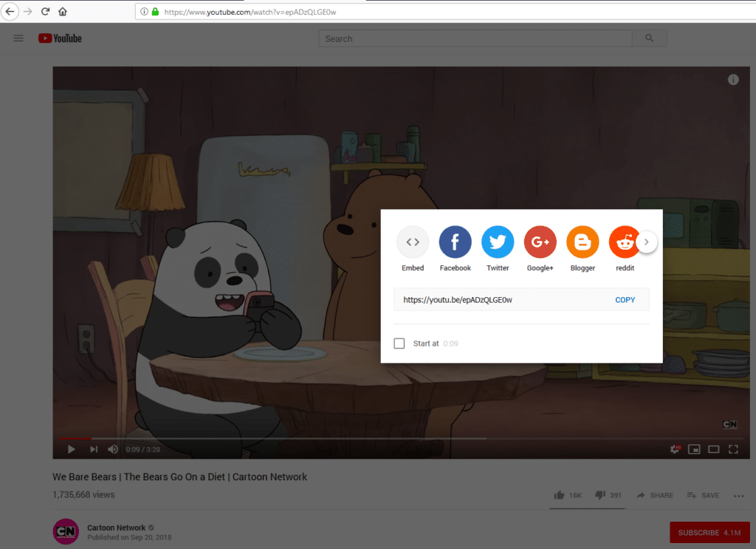Copy the video share link
756x549 pixels.
(x=625, y=299)
